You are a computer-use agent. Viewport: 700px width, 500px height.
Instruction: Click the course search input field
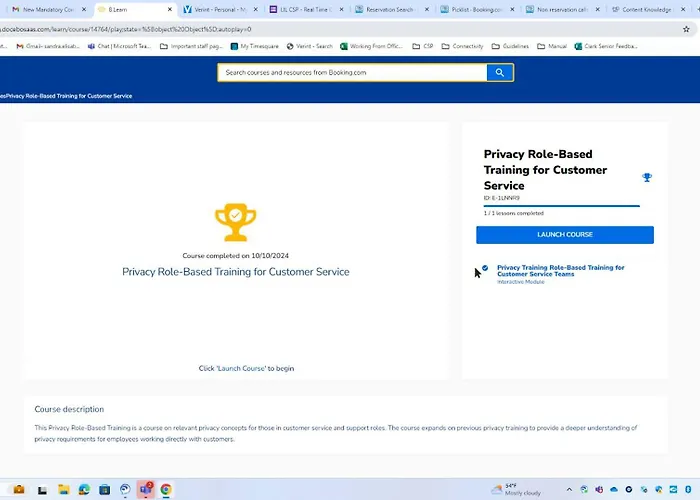(352, 73)
